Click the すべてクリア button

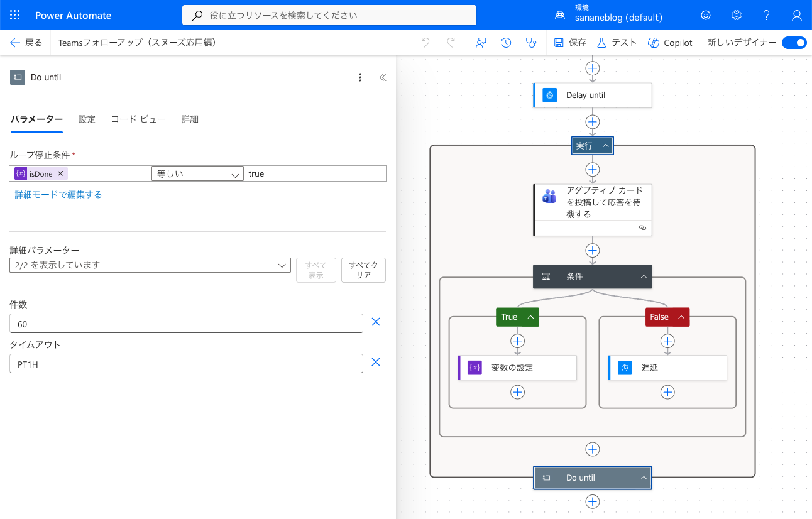363,270
